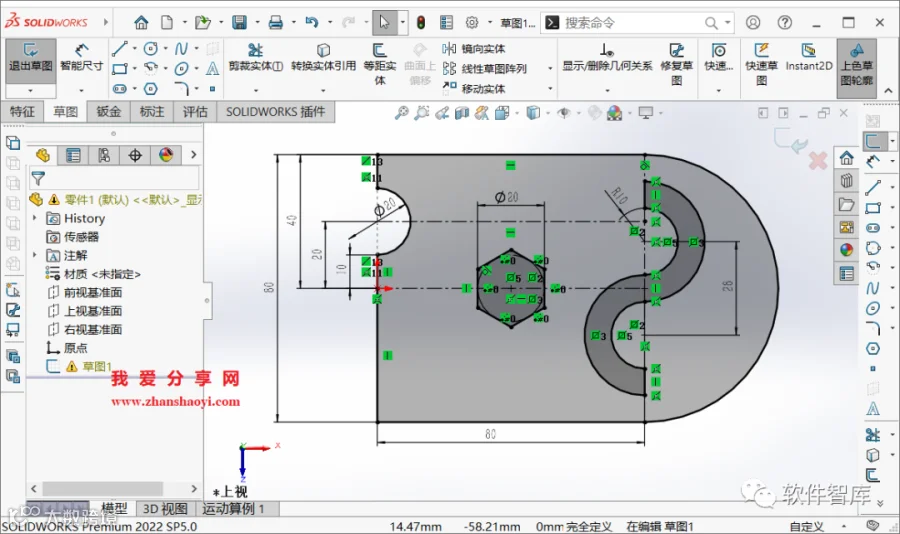Viewport: 900px width, 534px height.
Task: Click the feature tree filter field
Action: point(114,178)
